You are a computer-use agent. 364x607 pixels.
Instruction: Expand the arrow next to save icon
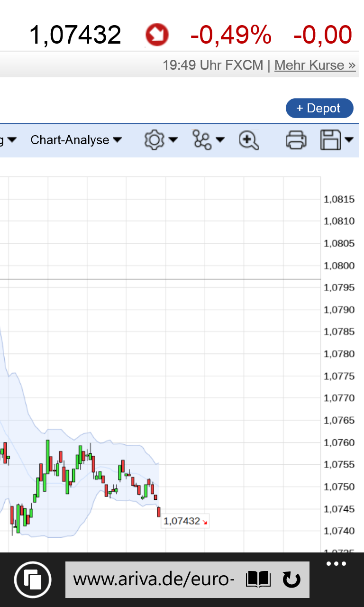click(349, 140)
